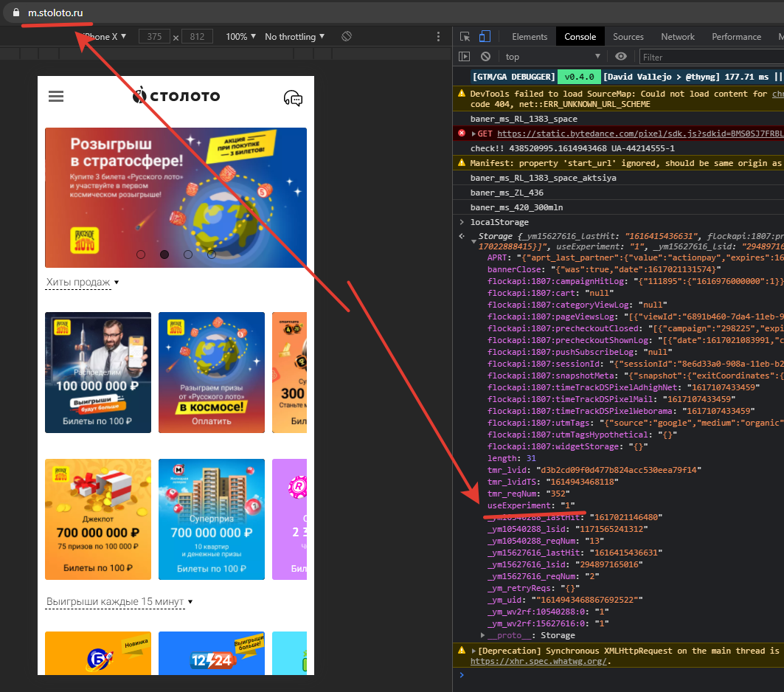
Task: Select the second banner carousel dot
Action: tap(164, 255)
